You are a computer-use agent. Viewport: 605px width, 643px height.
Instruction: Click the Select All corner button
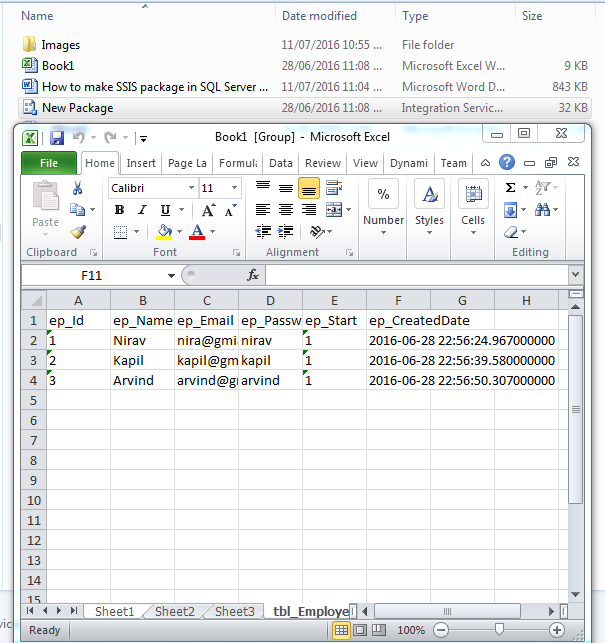(x=34, y=301)
